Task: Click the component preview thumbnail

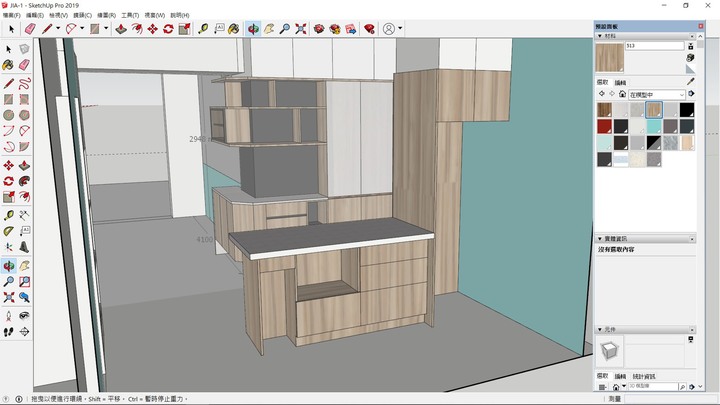Action: [609, 350]
